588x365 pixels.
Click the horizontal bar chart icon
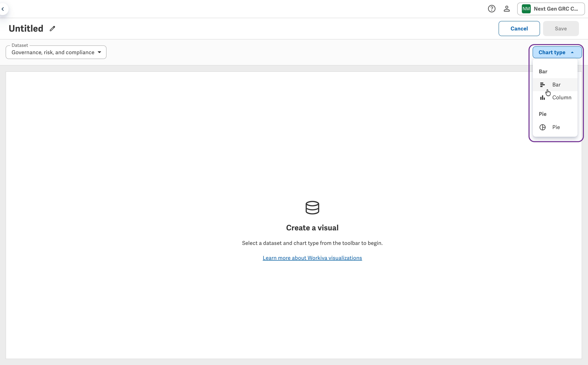click(542, 85)
